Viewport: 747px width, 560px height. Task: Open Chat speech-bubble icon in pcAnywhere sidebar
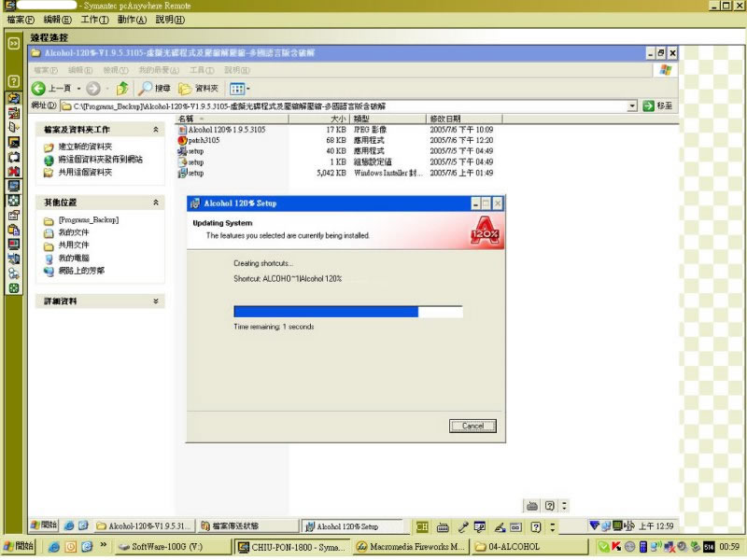pos(13,157)
